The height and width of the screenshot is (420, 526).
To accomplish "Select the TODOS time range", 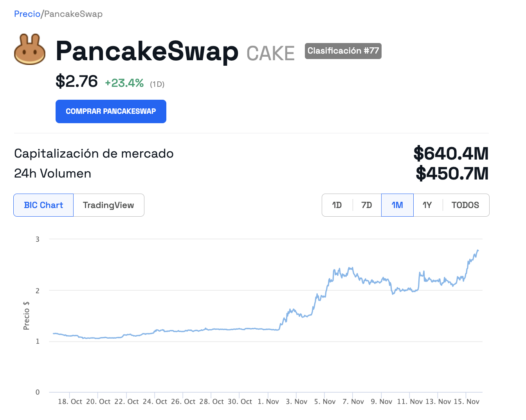I will (465, 205).
